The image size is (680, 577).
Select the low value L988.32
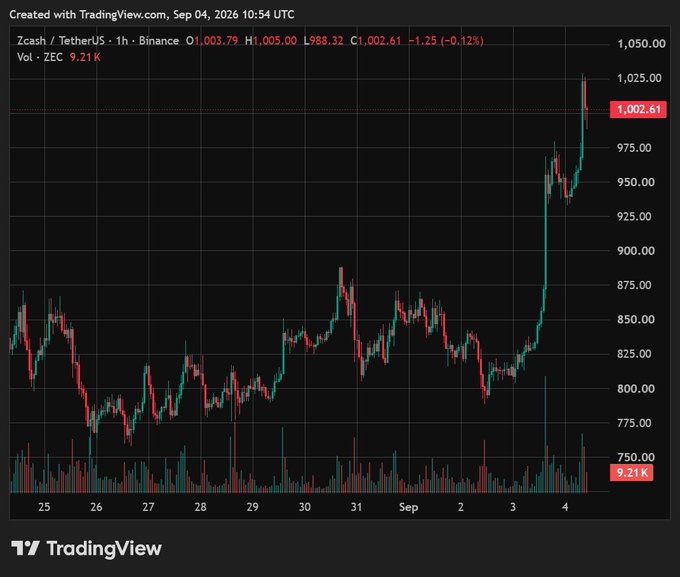pos(324,41)
